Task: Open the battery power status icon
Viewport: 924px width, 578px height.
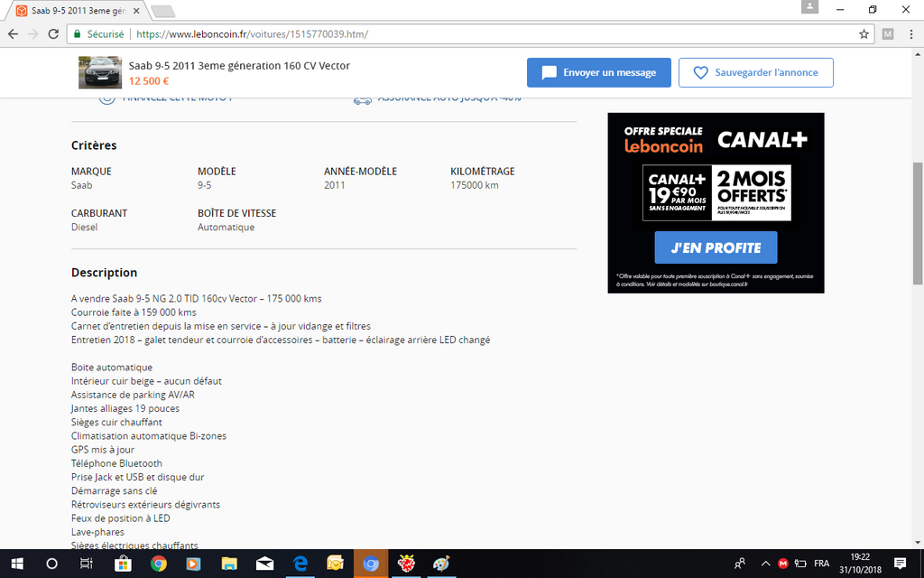Action: coord(800,564)
